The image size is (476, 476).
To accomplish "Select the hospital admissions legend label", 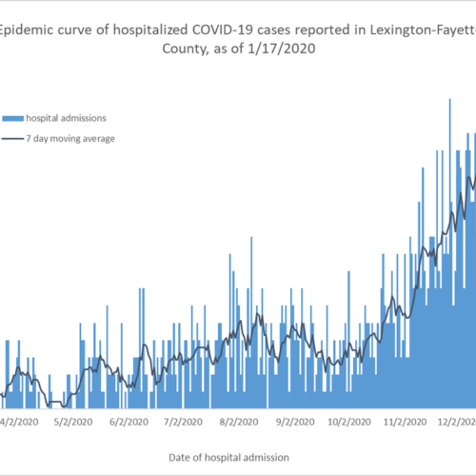I will click(x=66, y=118).
